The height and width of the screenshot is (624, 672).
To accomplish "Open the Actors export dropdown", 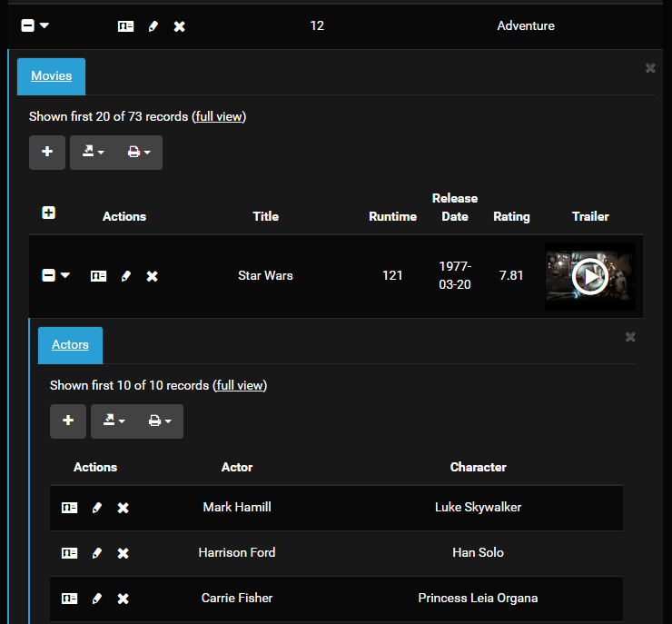I will 114,421.
